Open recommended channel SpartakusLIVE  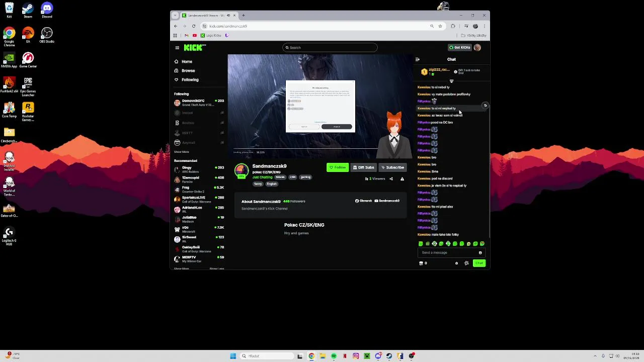pos(199,199)
